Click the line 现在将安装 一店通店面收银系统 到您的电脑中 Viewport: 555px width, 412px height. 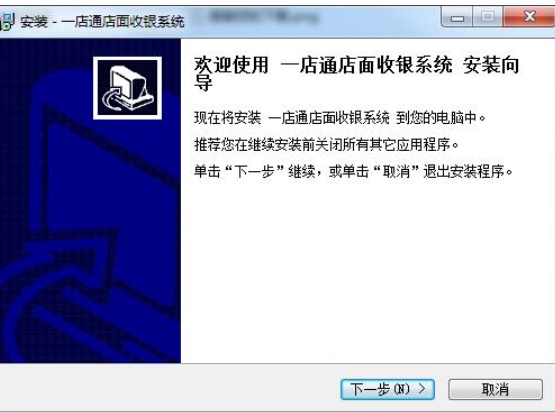339,118
